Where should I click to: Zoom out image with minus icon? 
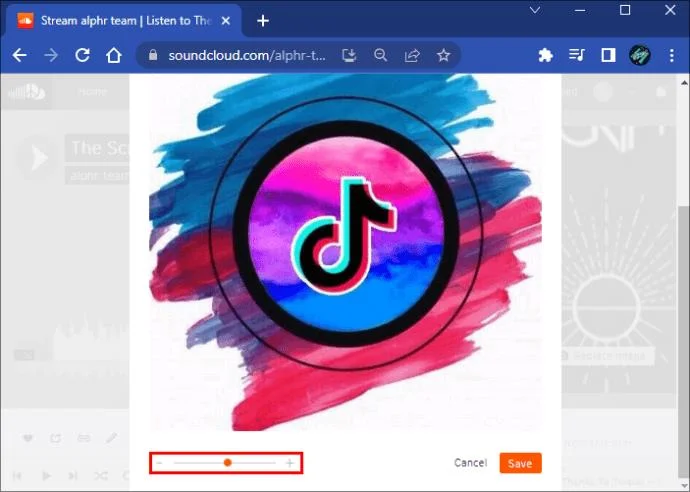[x=159, y=463]
